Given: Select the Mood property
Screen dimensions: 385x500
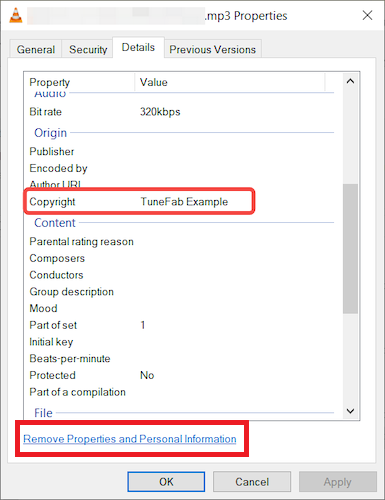Looking at the screenshot, I should (43, 308).
